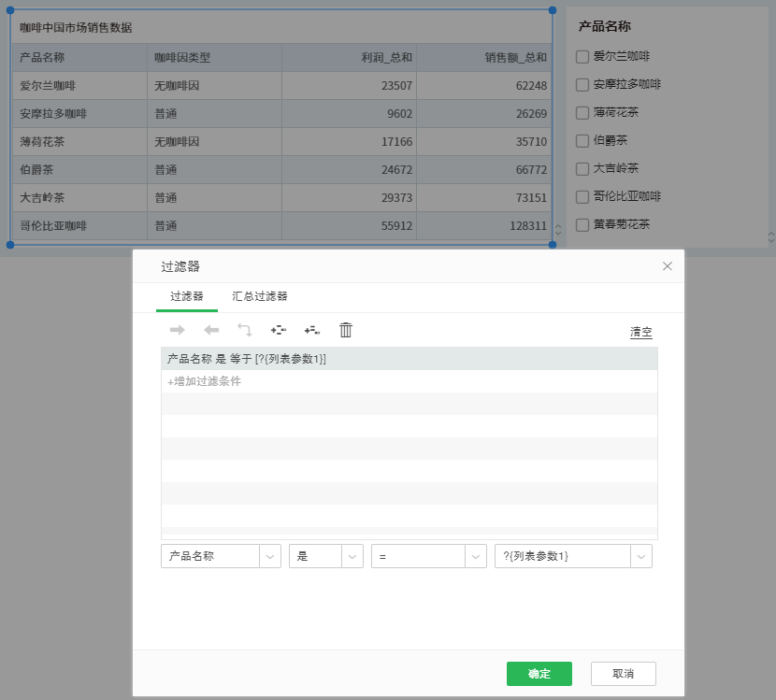The image size is (776, 700).
Task: Click the green 确定 button
Action: pyautogui.click(x=539, y=674)
